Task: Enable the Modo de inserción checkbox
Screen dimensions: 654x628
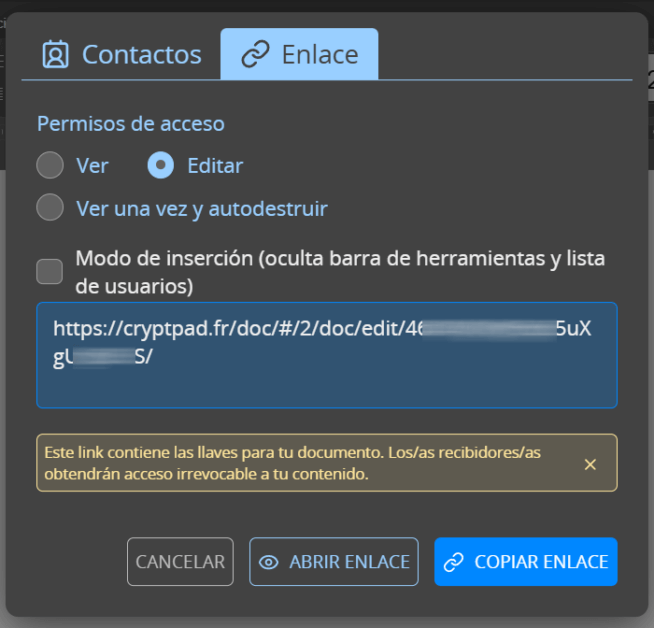Action: 50,271
